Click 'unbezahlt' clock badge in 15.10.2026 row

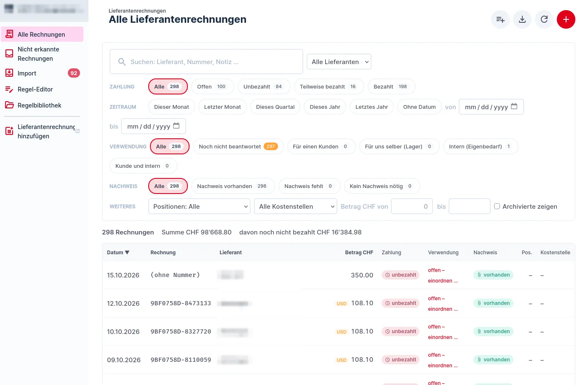point(401,275)
